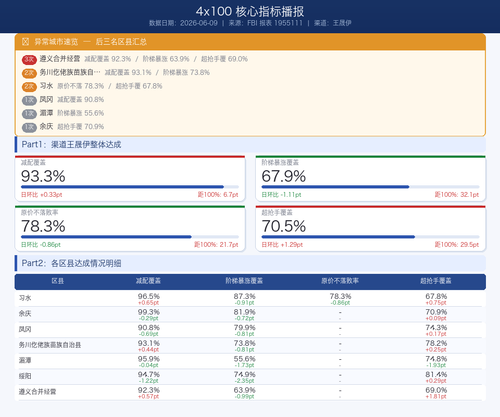Viewport: 500px width, 417px height.
Task: Click the "距100%: 6.7pt" gap label
Action: [218, 195]
